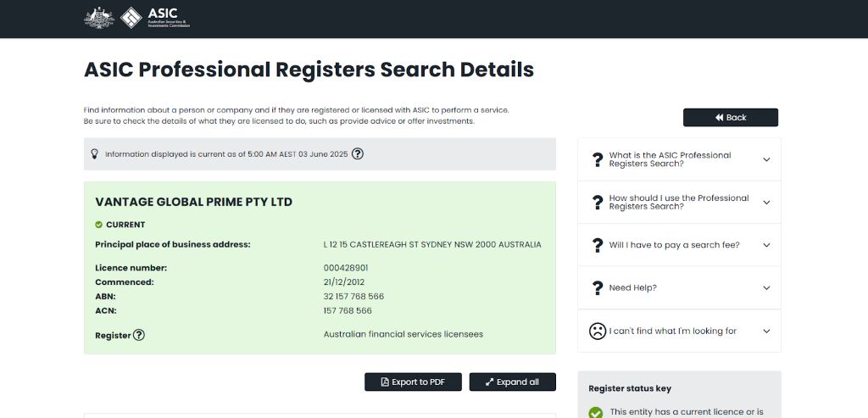This screenshot has width=868, height=418.
Task: Click question mark icon beside Need Help
Action: pyautogui.click(x=598, y=288)
